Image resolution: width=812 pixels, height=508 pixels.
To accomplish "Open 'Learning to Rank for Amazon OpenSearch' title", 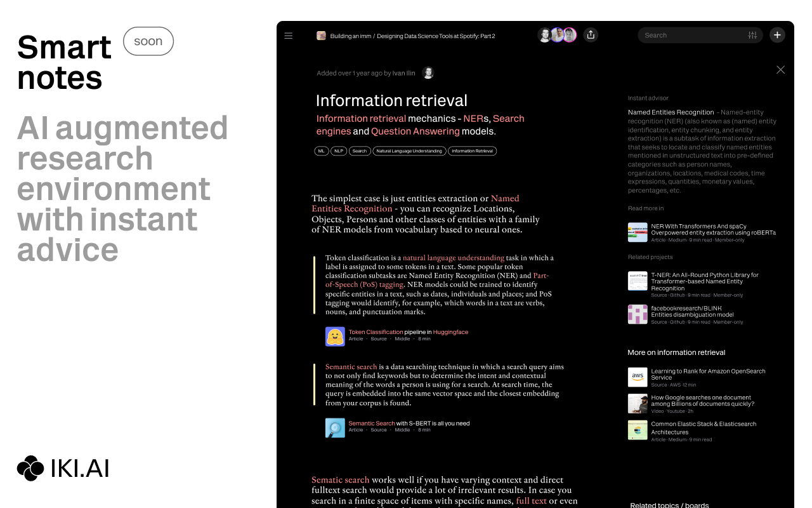I will pos(709,374).
